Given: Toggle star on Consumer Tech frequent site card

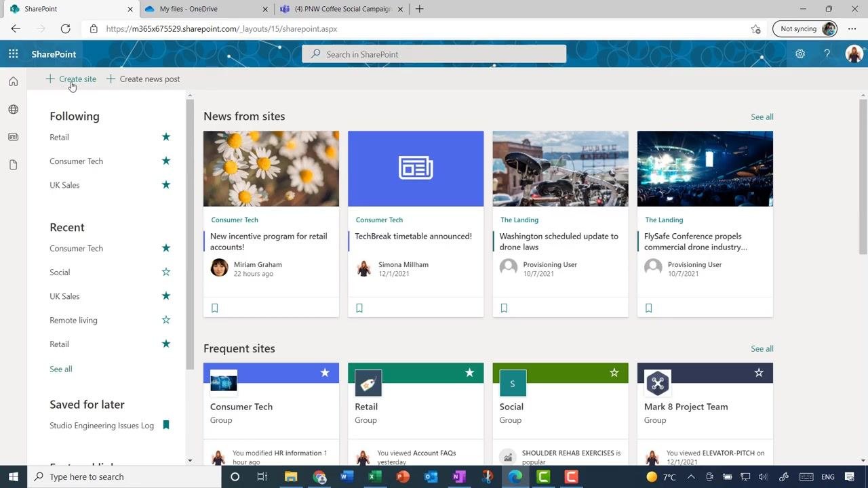Looking at the screenshot, I should [325, 373].
